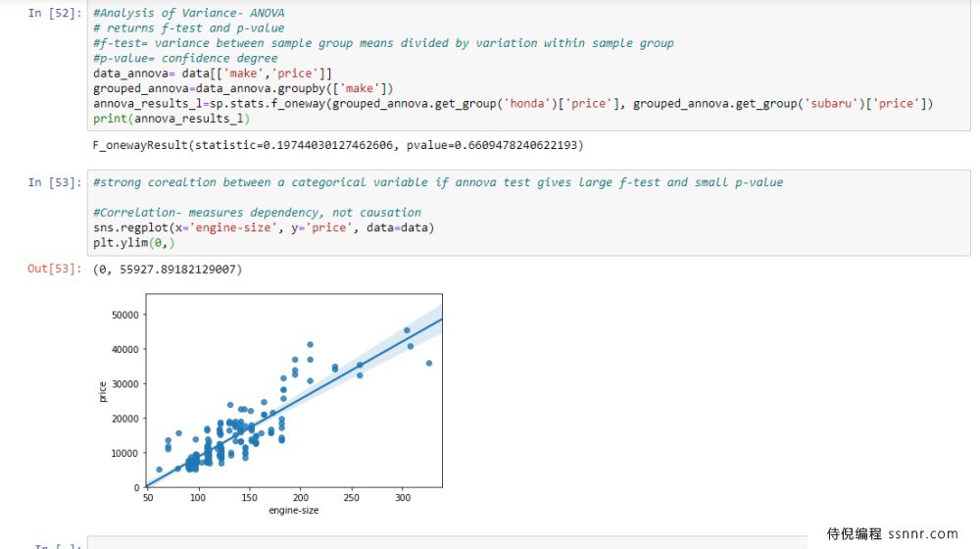
Task: Click the grouped_annova groupby code line
Action: tap(243, 88)
